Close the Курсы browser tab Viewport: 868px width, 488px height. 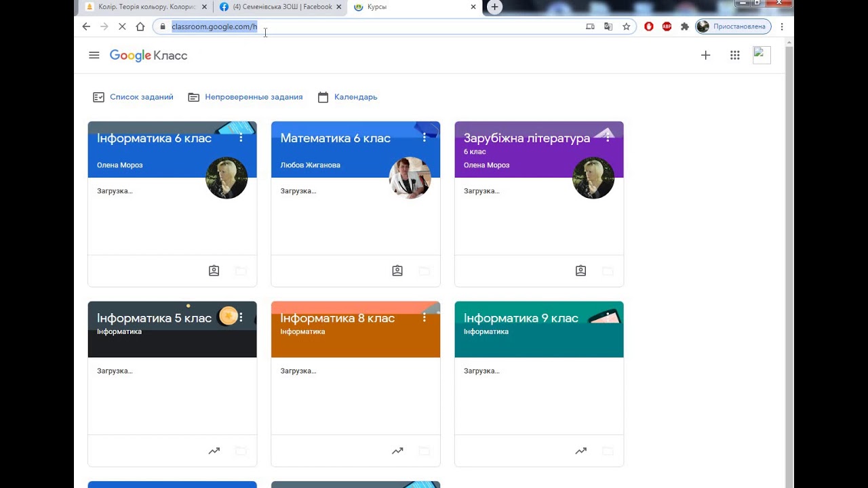473,7
